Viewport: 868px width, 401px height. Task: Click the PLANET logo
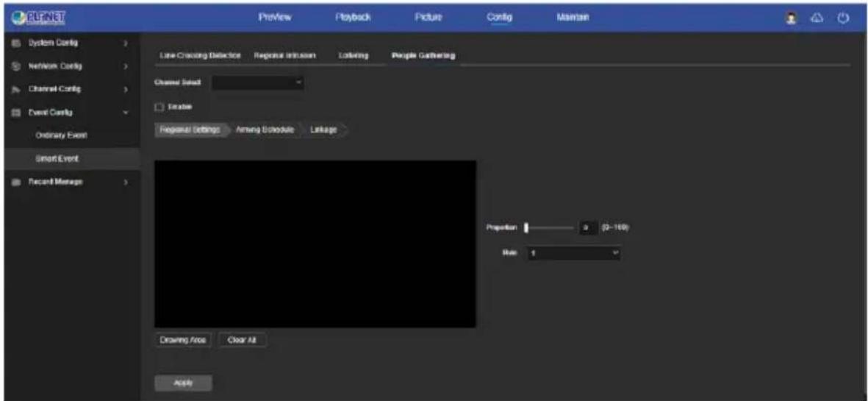click(38, 18)
